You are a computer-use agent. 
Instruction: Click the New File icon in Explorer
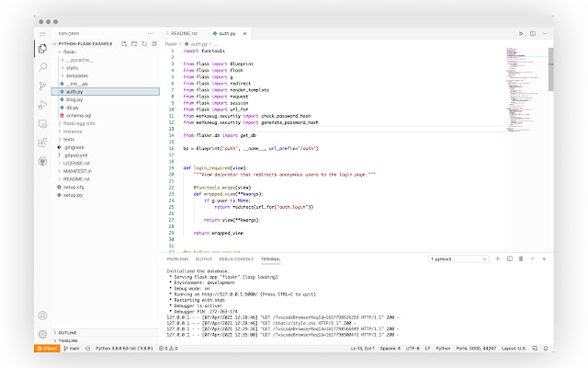pyautogui.click(x=125, y=43)
